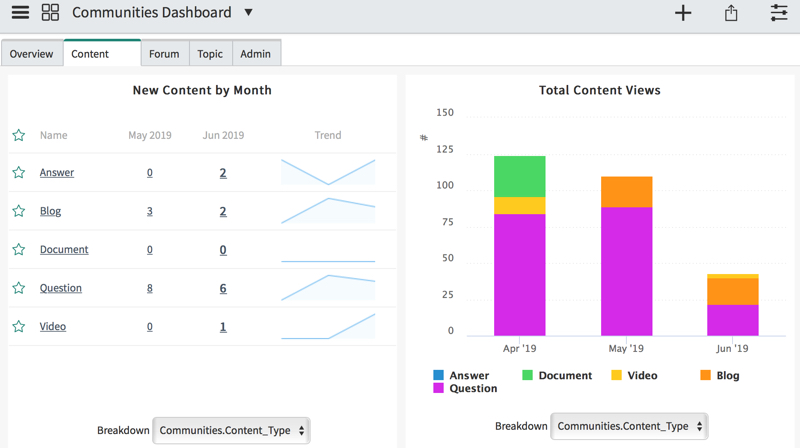Click the Apr '19 green Document bar segment
800x448 pixels.
[x=519, y=177]
